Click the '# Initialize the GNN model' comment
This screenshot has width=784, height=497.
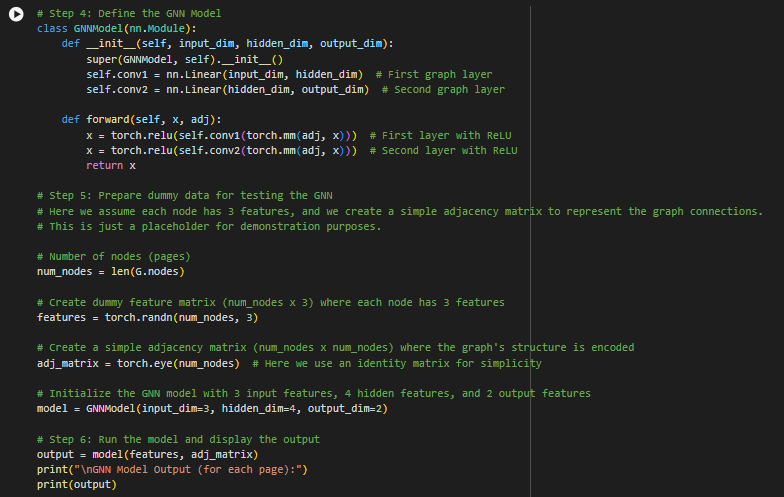(x=314, y=394)
